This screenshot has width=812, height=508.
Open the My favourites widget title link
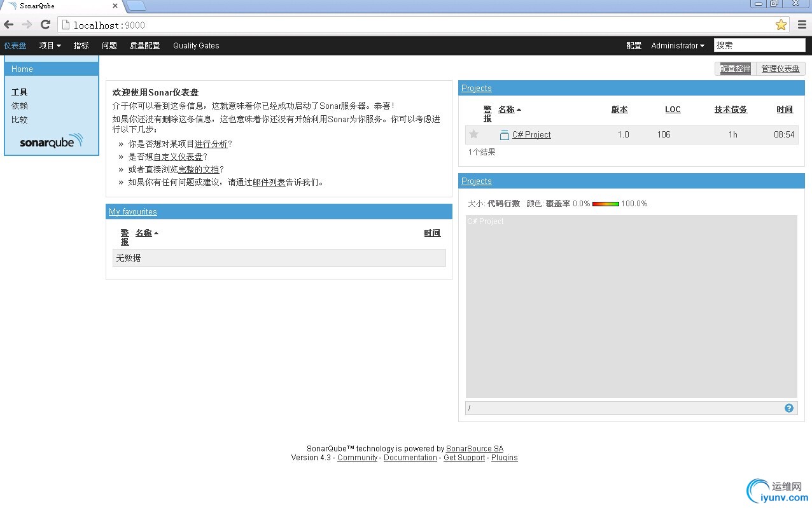(132, 212)
